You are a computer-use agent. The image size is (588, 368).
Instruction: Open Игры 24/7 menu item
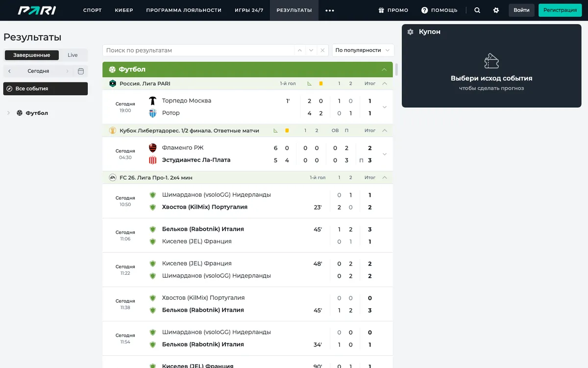pyautogui.click(x=249, y=10)
